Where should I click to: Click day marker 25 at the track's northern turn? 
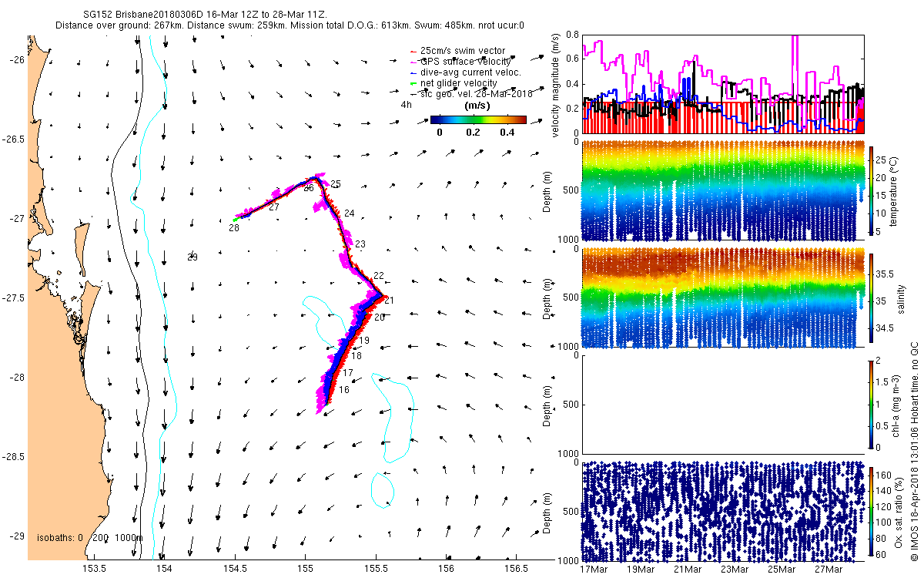[336, 184]
